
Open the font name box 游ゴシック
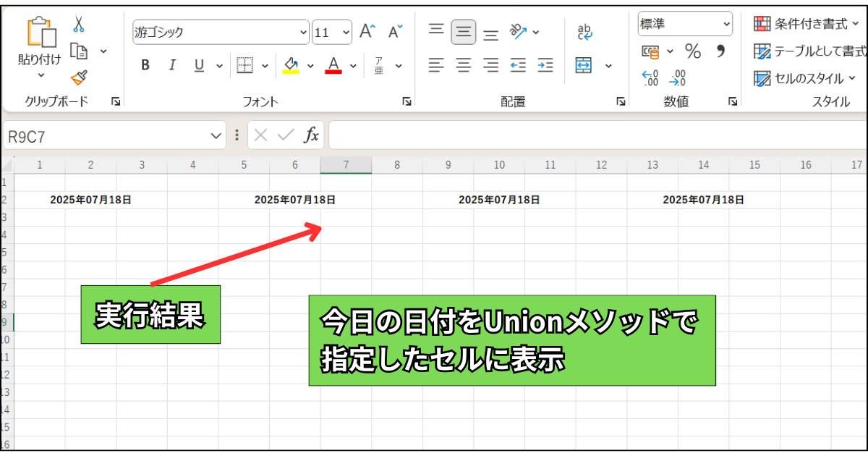tap(221, 32)
